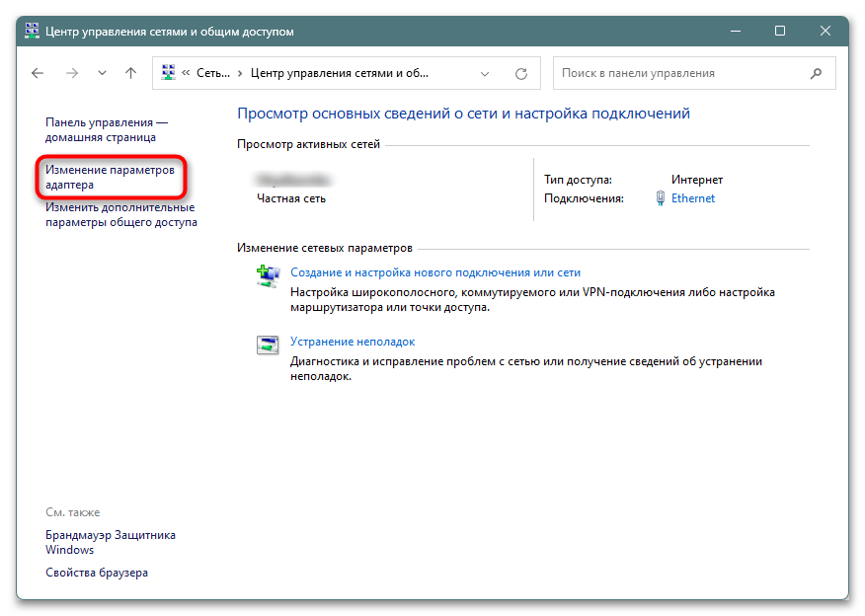
Task: Click the 'Сеть...' breadcrumb segment
Action: (x=213, y=73)
